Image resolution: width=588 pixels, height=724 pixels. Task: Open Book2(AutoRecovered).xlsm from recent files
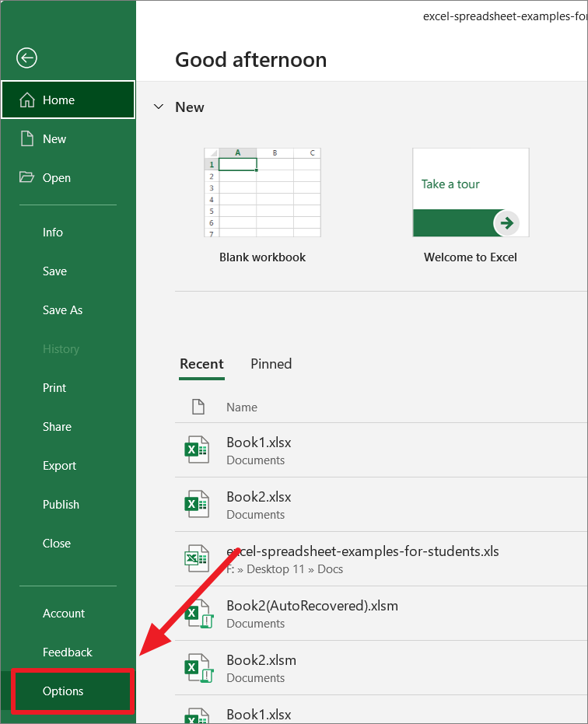[381, 614]
